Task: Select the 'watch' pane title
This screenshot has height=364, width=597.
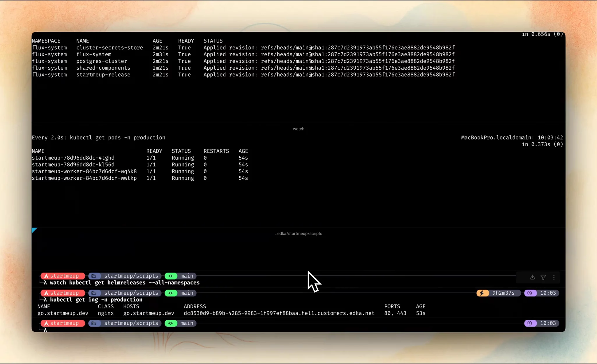Action: click(298, 129)
